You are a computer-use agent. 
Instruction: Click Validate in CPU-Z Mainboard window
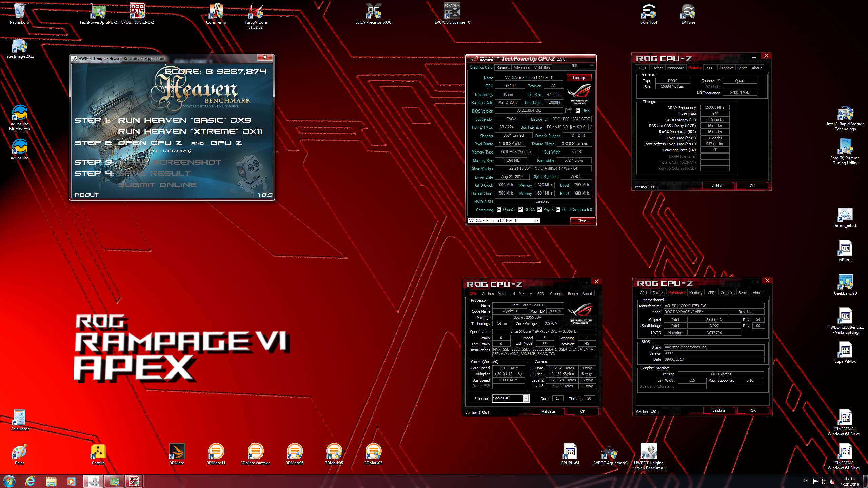[x=718, y=410]
